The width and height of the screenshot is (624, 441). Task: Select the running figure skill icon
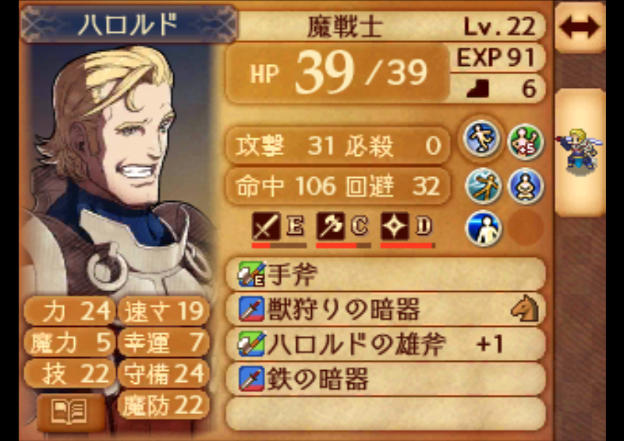[x=481, y=138]
